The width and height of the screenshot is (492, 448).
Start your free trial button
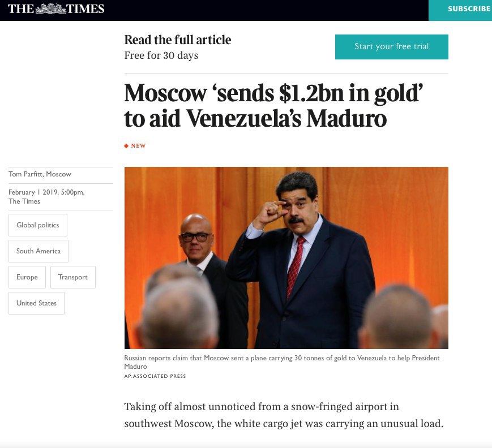392,47
